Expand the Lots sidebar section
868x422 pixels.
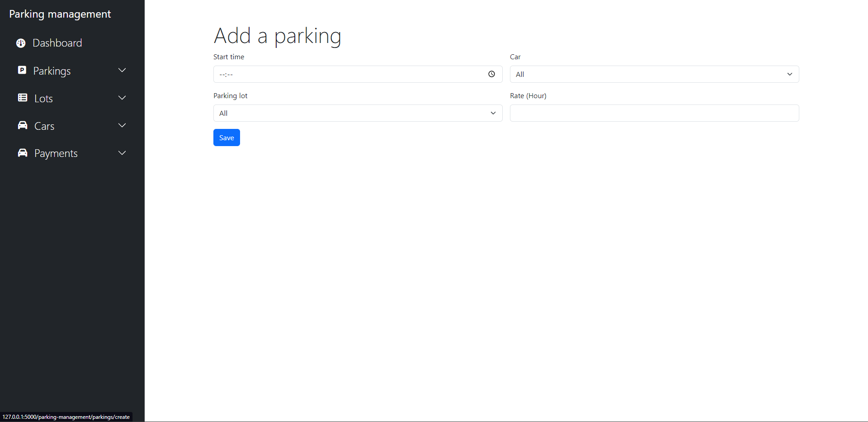pos(122,98)
